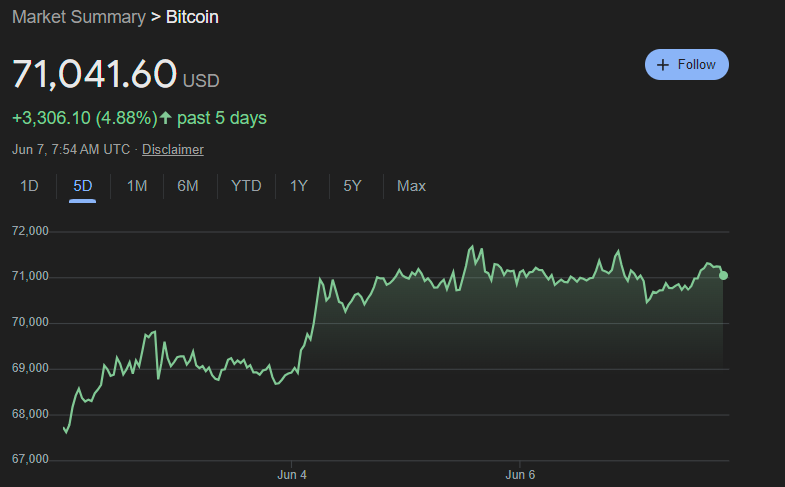Switch to the 1D time range tab
The image size is (785, 487).
29,186
